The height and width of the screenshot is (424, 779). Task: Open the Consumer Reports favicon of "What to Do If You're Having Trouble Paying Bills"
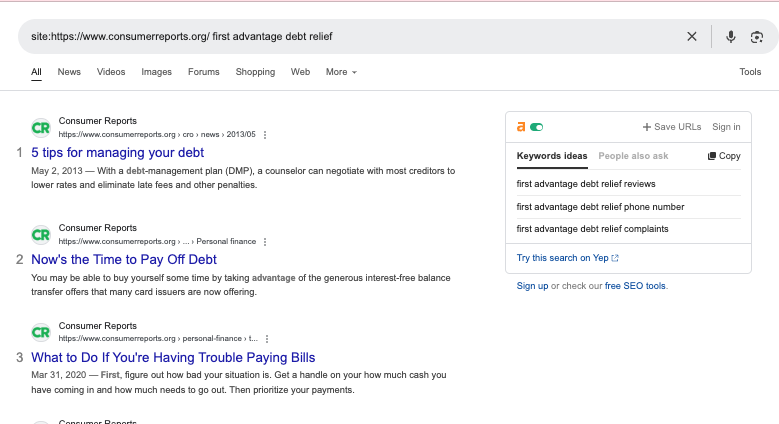click(41, 333)
